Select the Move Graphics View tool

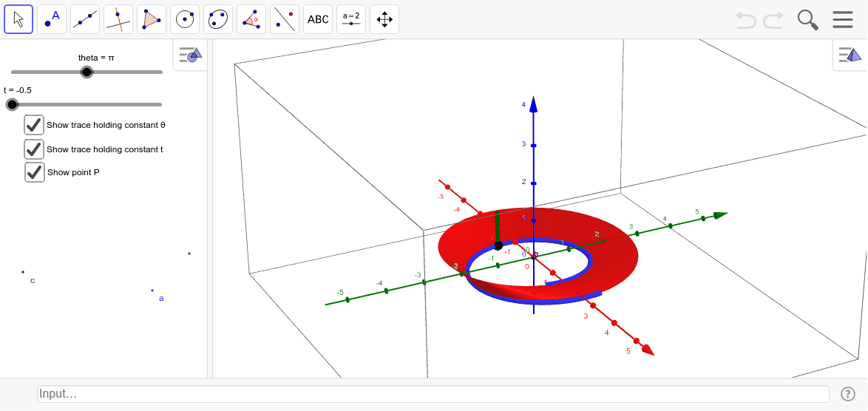pyautogui.click(x=384, y=19)
